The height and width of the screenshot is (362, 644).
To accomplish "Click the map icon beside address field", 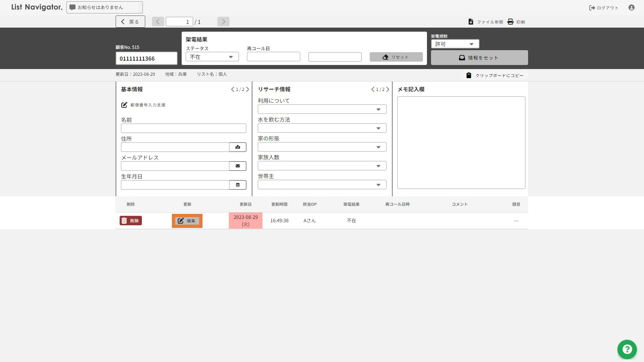I will 238,147.
